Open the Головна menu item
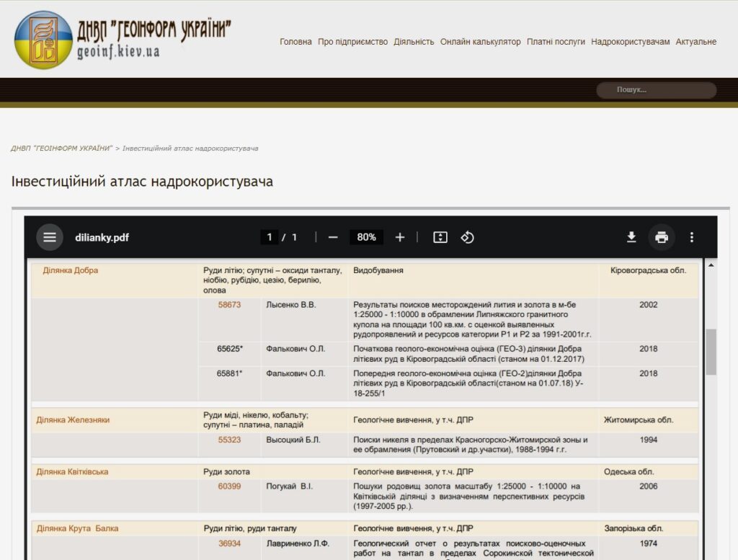Screen dimensions: 738x560 295,42
